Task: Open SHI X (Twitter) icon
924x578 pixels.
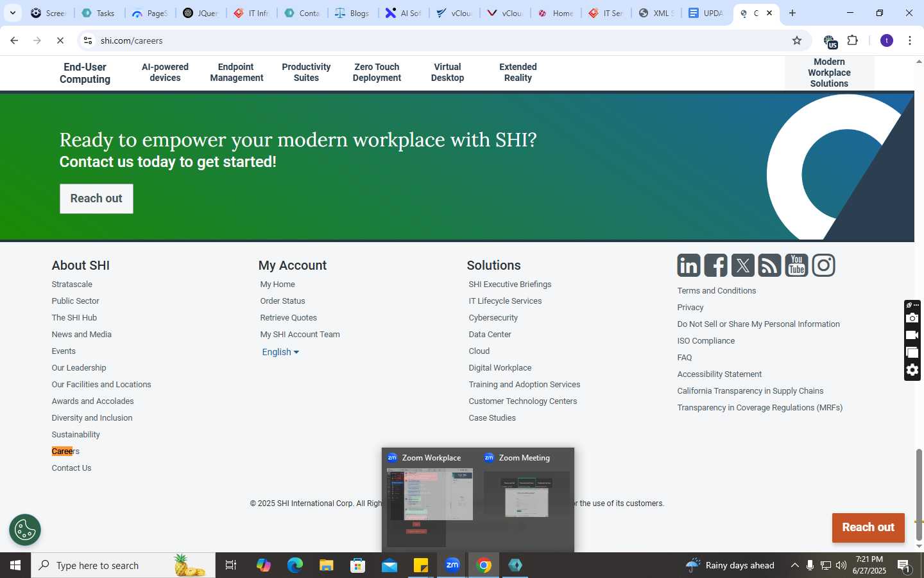Action: (742, 265)
